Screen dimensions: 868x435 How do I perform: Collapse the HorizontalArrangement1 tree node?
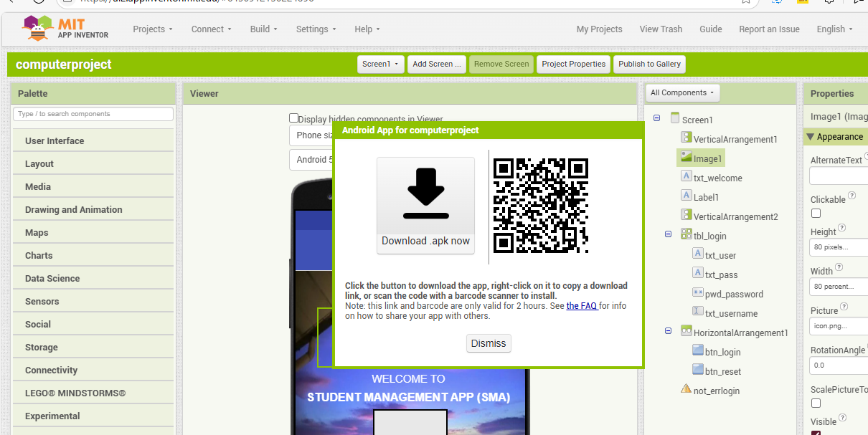[669, 333]
